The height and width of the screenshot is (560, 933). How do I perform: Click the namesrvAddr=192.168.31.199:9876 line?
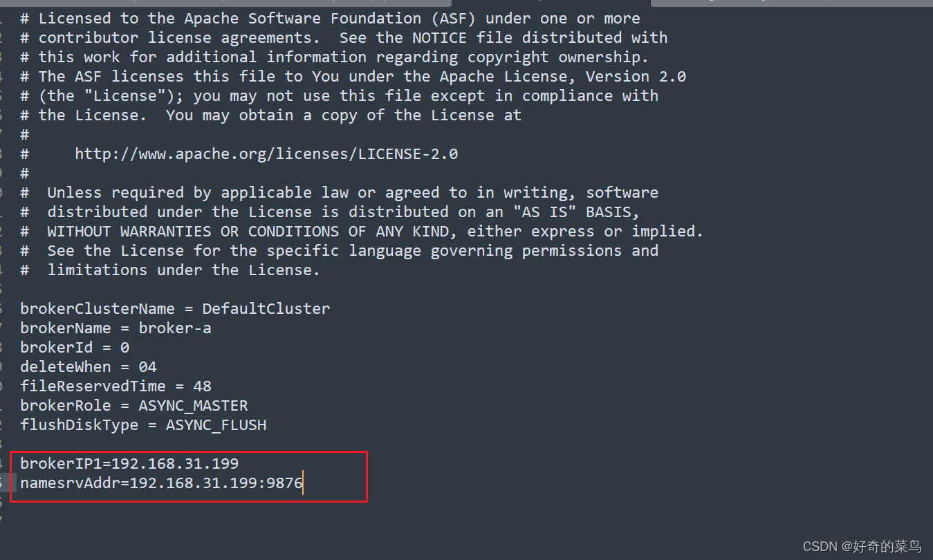point(161,483)
